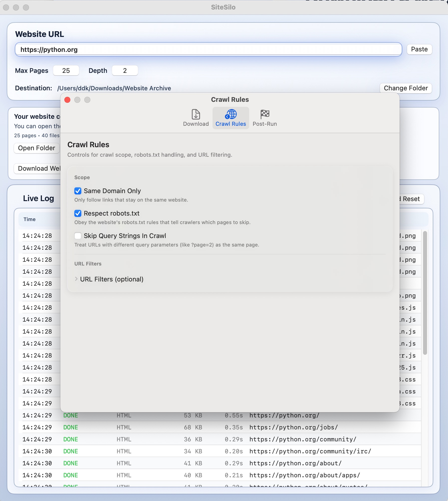Click the Max Pages field
The image size is (448, 501).
[66, 71]
